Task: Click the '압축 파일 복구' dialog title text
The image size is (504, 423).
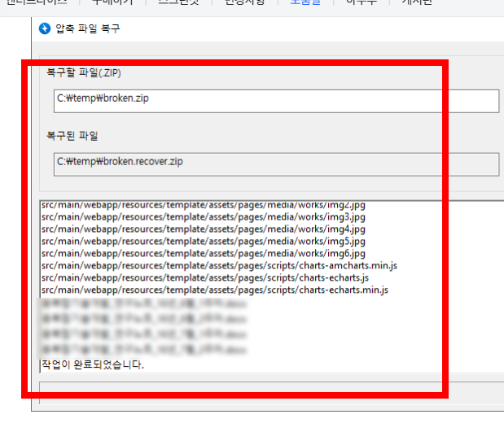Action: pos(88,28)
